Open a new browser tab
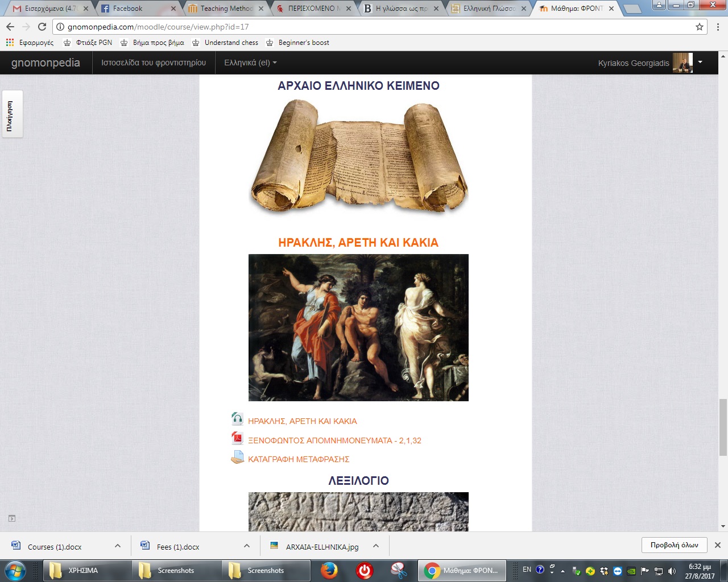 [x=632, y=9]
